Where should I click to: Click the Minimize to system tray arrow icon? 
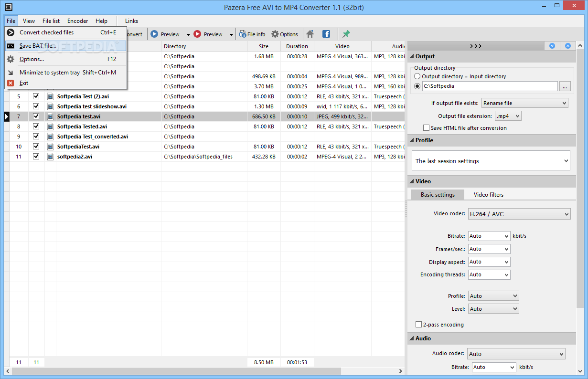(11, 73)
